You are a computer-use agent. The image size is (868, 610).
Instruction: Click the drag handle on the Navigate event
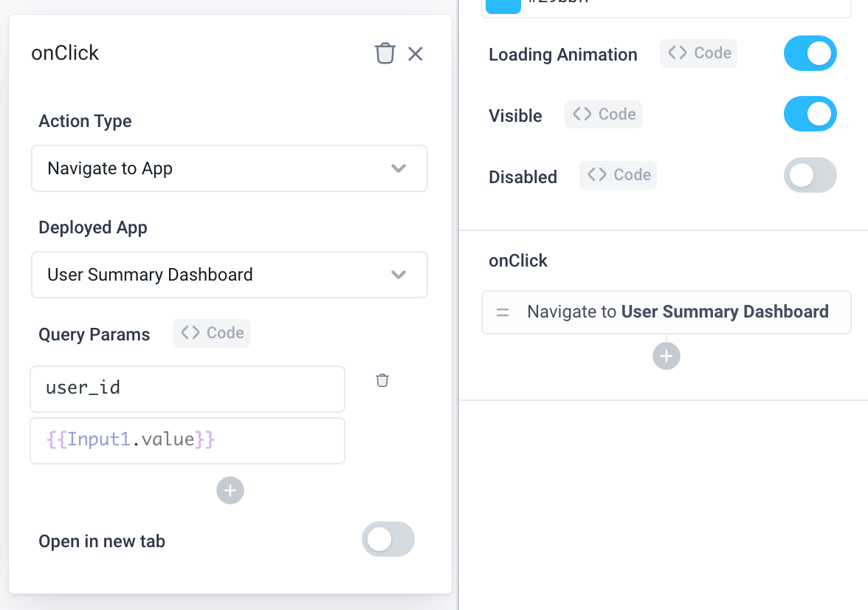coord(503,312)
